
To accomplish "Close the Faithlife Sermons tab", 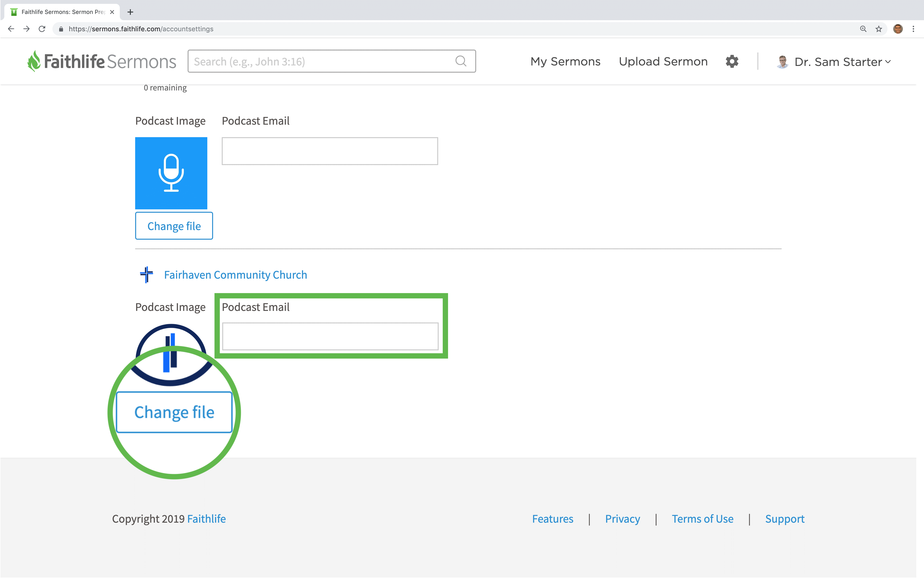I will (112, 12).
